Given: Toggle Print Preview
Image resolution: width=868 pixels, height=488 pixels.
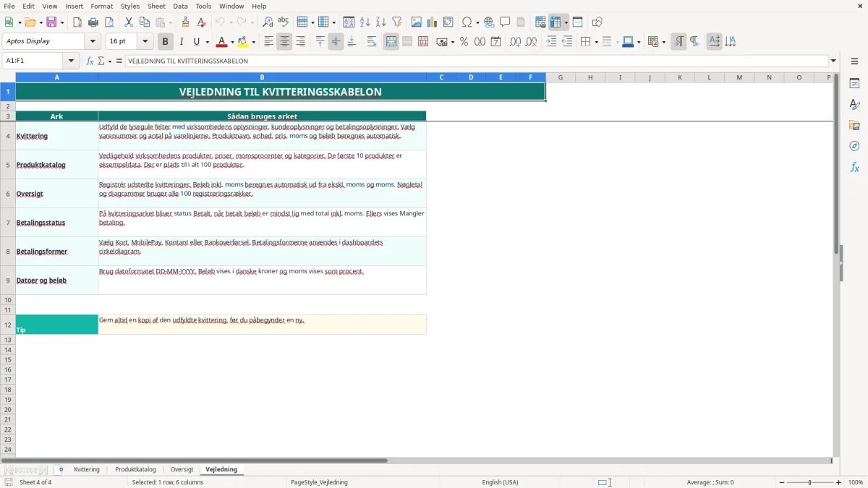Looking at the screenshot, I should (109, 22).
